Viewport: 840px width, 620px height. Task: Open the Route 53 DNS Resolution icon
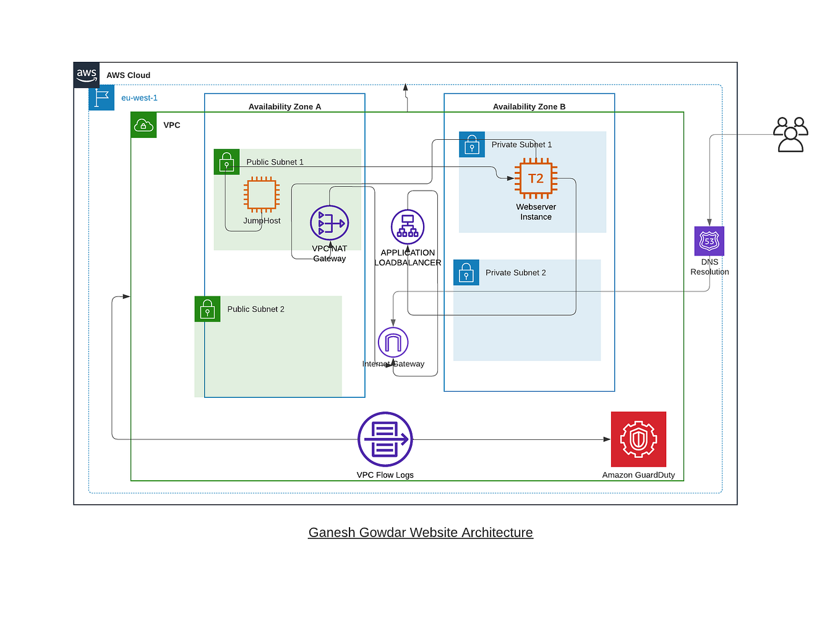(709, 241)
